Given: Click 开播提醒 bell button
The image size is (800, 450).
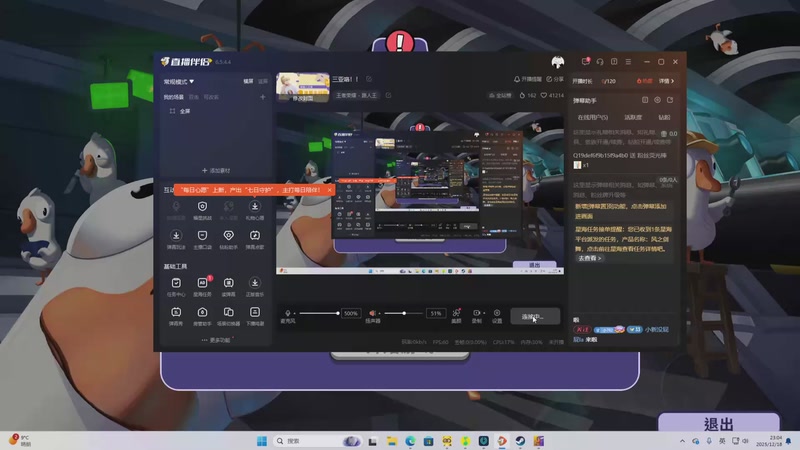Looking at the screenshot, I should coord(528,79).
